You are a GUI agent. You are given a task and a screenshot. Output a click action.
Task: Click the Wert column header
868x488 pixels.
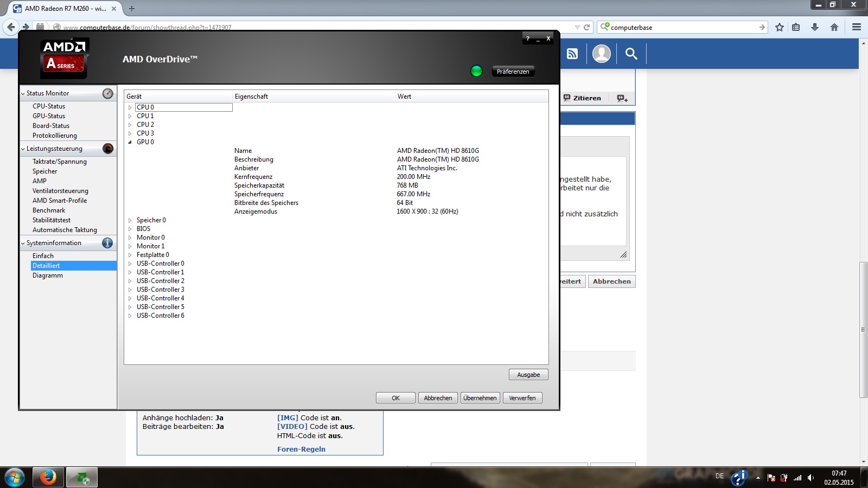coord(472,97)
